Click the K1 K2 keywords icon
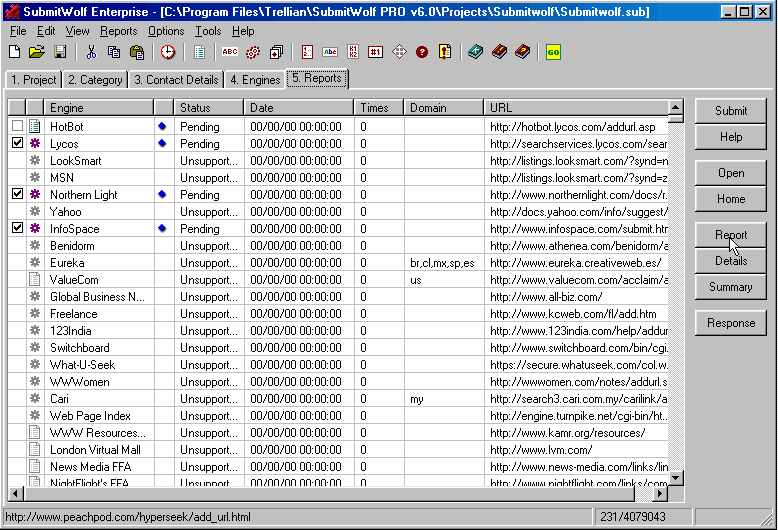778x530 pixels. click(353, 52)
